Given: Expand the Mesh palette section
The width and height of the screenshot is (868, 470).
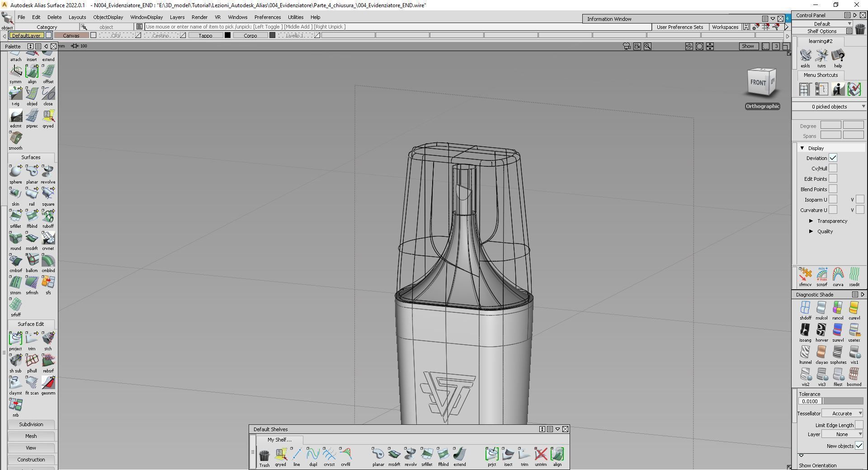Looking at the screenshot, I should [x=31, y=436].
